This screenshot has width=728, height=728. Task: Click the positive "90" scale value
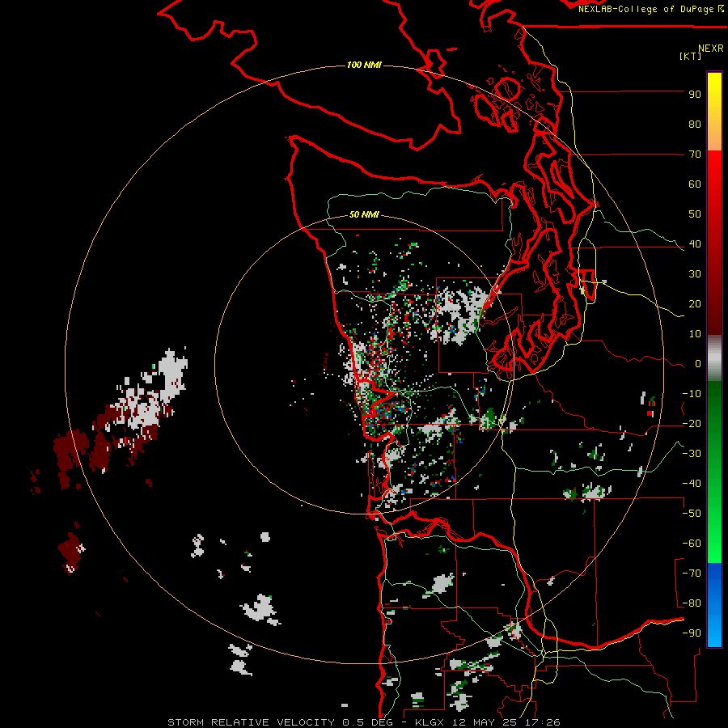coord(695,95)
